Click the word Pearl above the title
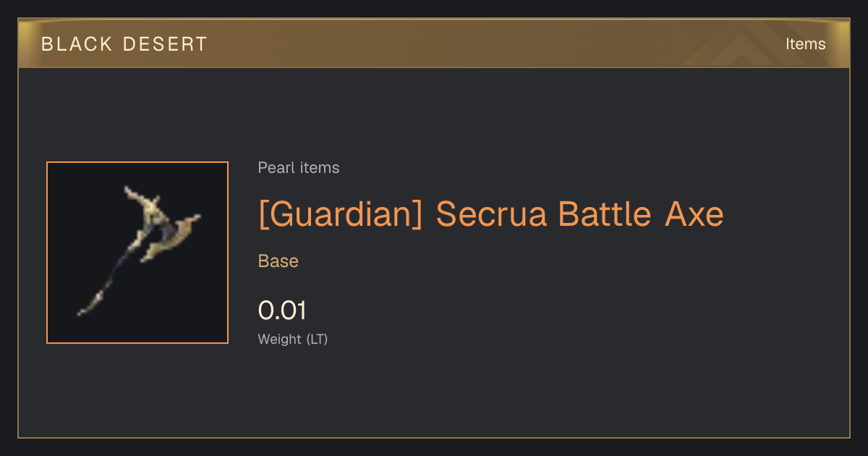The image size is (868, 456). click(x=273, y=168)
